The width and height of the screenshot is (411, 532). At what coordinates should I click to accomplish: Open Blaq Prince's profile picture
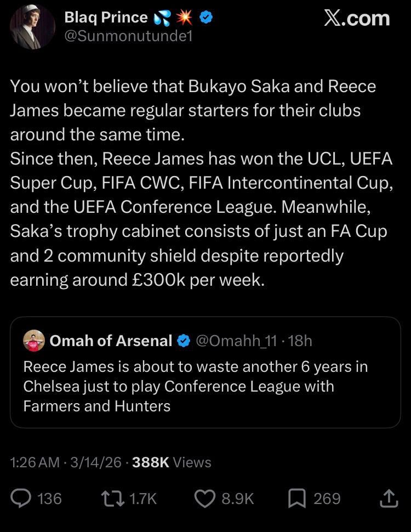click(x=32, y=26)
